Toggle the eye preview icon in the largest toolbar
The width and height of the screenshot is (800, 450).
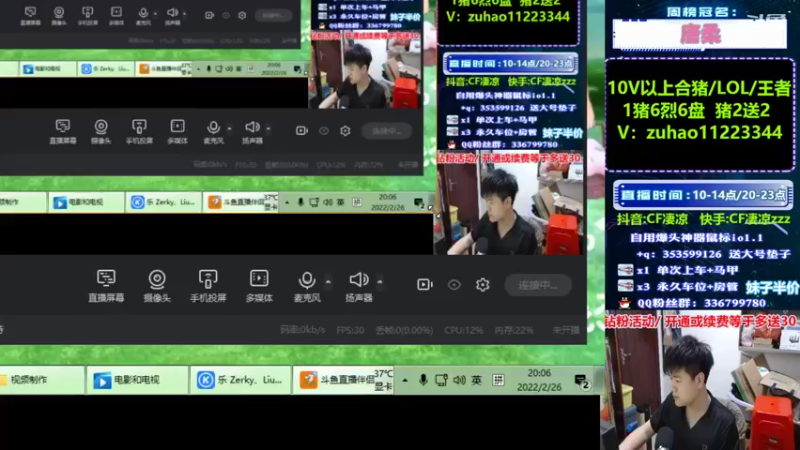(x=454, y=284)
